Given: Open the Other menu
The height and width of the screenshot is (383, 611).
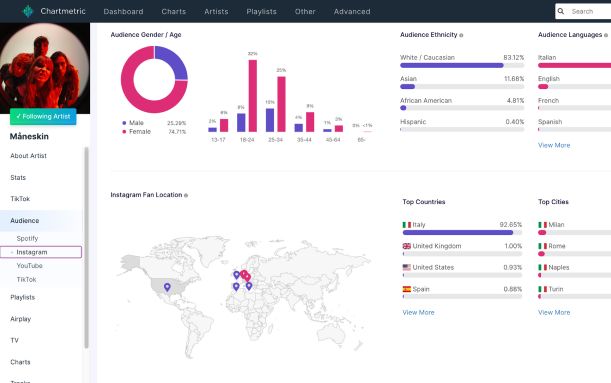Looking at the screenshot, I should click(305, 12).
